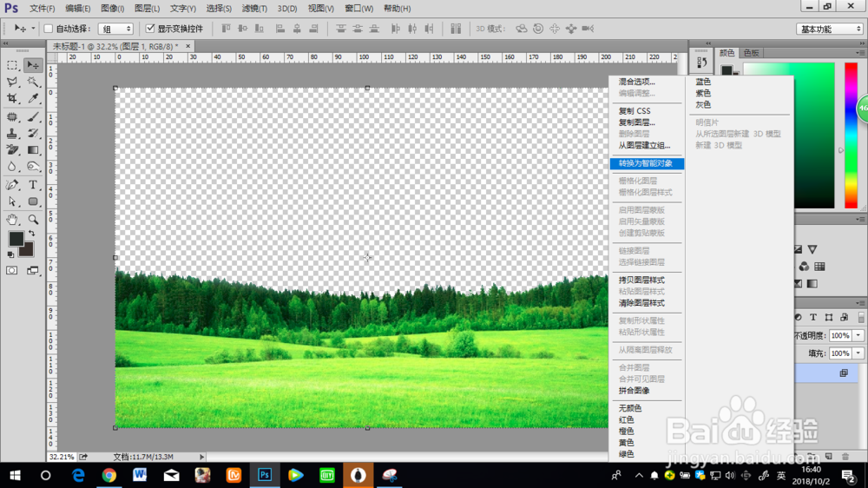Image resolution: width=868 pixels, height=488 pixels.
Task: Toggle Quick Mask mode
Action: 12,270
